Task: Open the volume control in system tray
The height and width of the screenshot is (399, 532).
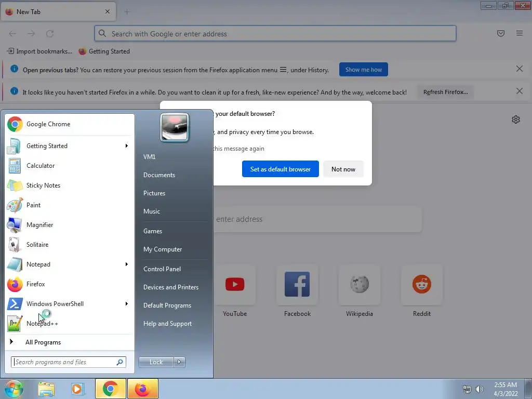Action: tap(480, 389)
